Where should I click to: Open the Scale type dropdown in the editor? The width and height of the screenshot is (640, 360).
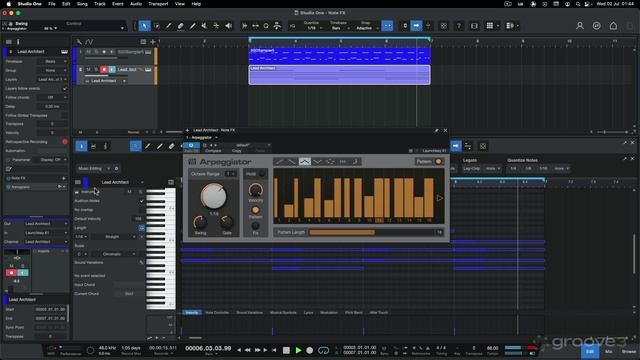113,254
